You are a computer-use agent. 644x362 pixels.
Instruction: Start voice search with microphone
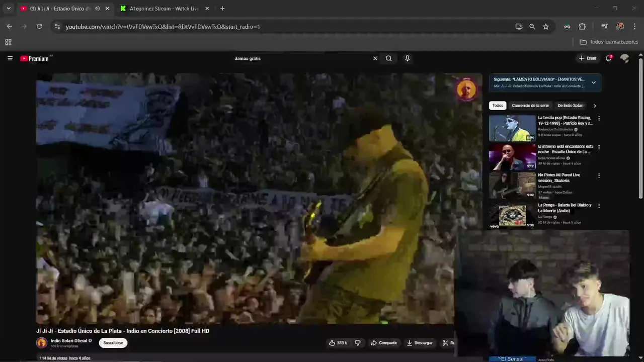click(408, 58)
